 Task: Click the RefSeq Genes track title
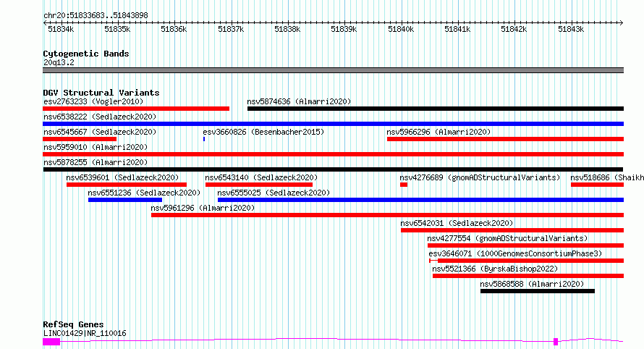click(x=73, y=325)
